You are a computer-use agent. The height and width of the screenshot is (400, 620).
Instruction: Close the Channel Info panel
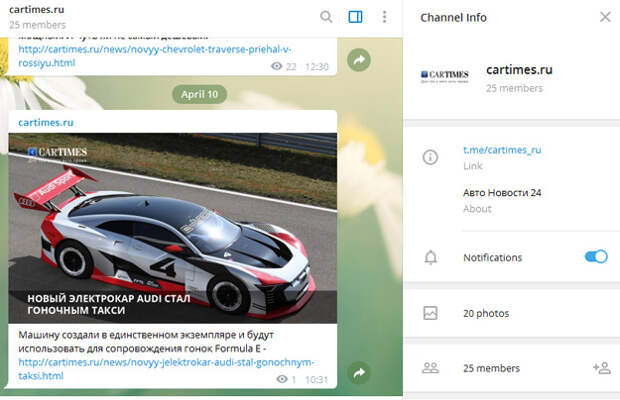605,17
